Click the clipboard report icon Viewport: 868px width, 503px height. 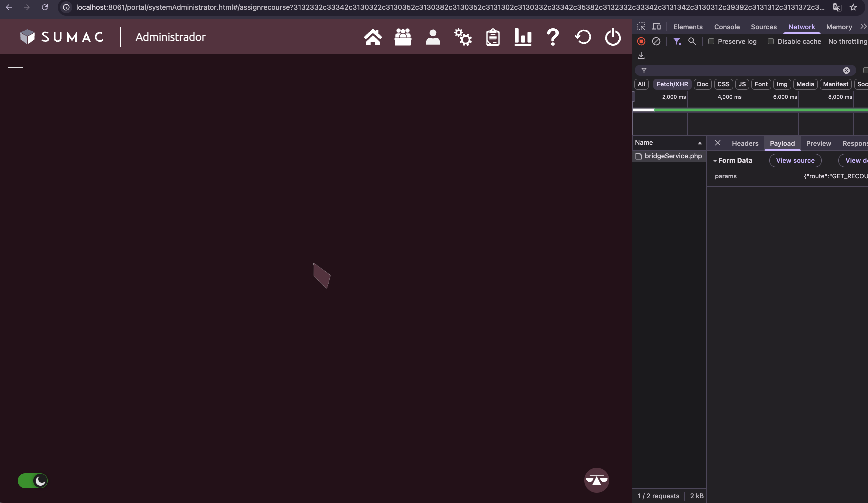(x=493, y=37)
